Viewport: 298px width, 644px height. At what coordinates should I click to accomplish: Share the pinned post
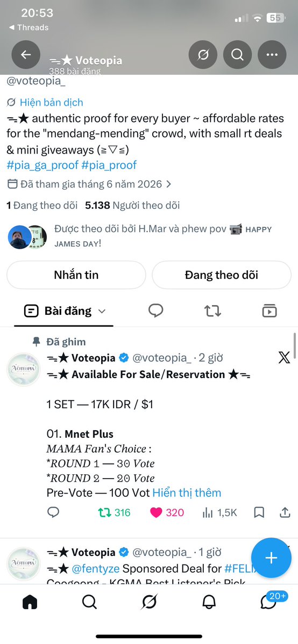coord(285,512)
